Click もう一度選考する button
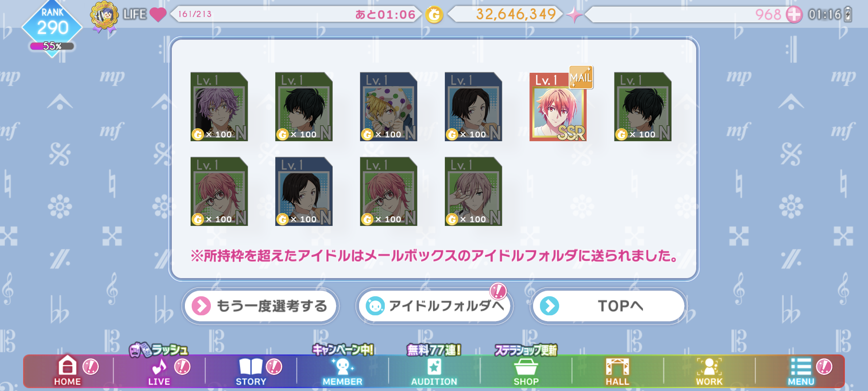The width and height of the screenshot is (868, 391). (260, 306)
